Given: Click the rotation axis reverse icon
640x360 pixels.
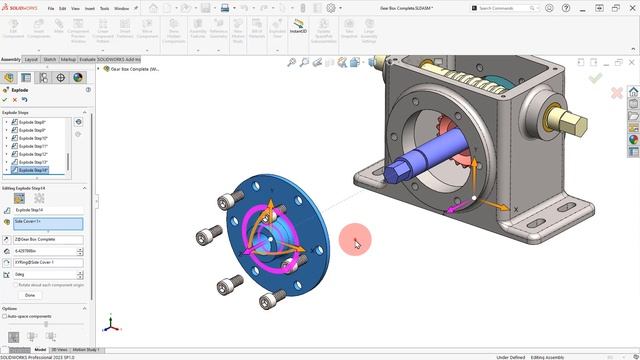Looking at the screenshot, I should 6,263.
